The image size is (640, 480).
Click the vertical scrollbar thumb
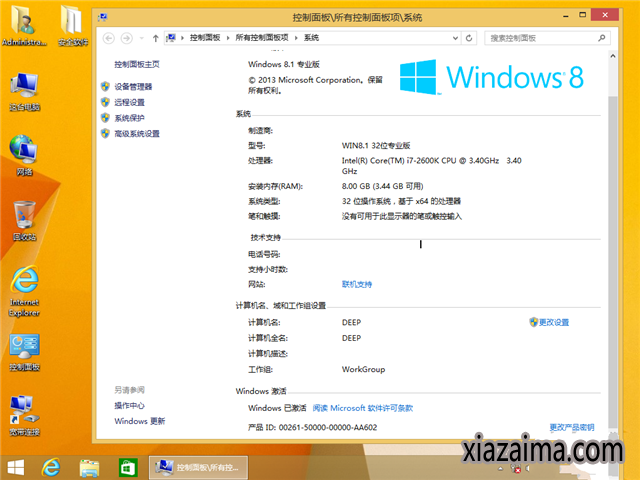[x=613, y=262]
